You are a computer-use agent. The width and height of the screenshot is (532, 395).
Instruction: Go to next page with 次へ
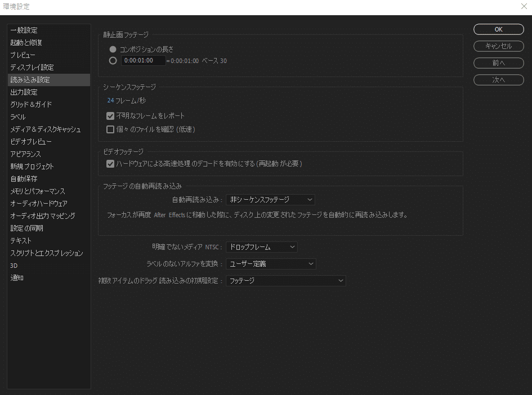[498, 80]
